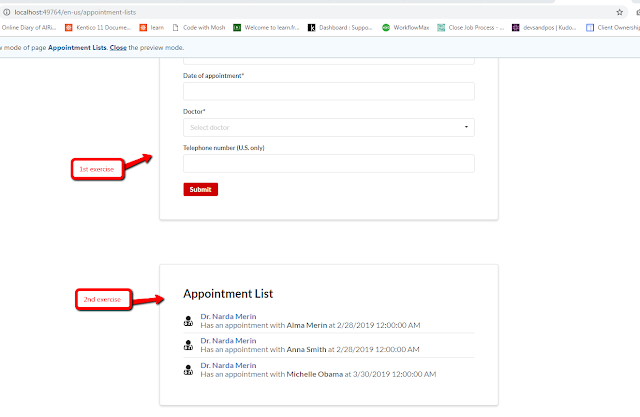Screen dimensions: 640x417
Task: Click the text 'Alma Merin'
Action: pyautogui.click(x=307, y=325)
